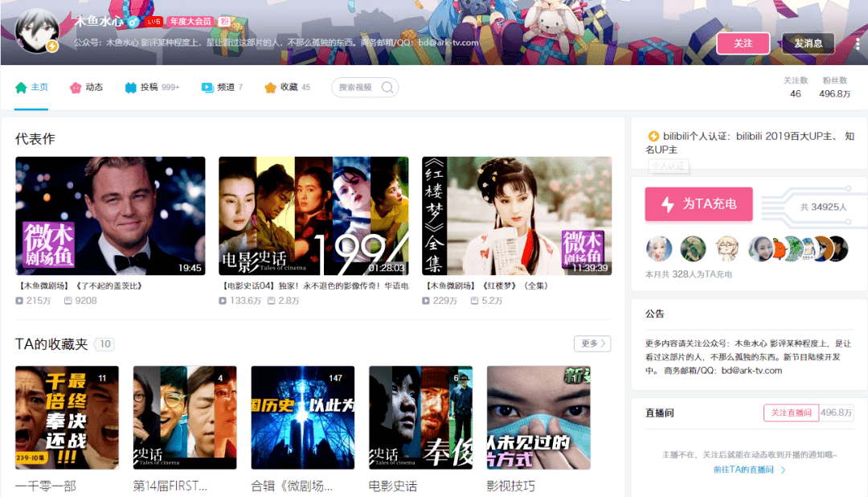Open 【木鱼微剧场】《红楼梦》（全集） title link

pos(487,286)
